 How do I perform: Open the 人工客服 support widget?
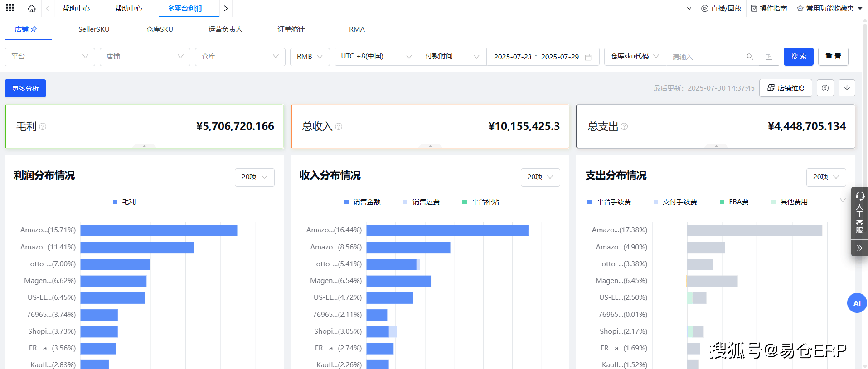859,213
